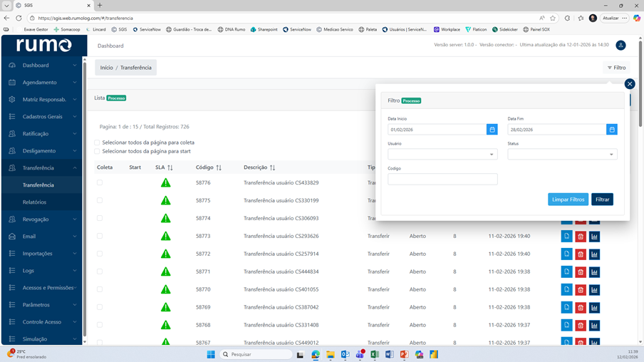Click the red delete icon for record 58773
Viewport: 644px width, 362px height.
(x=581, y=236)
